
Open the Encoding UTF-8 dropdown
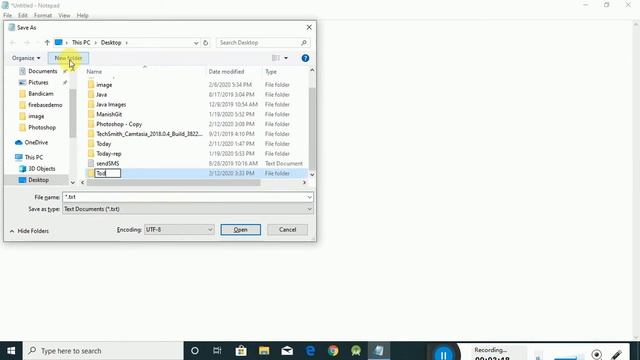click(179, 229)
